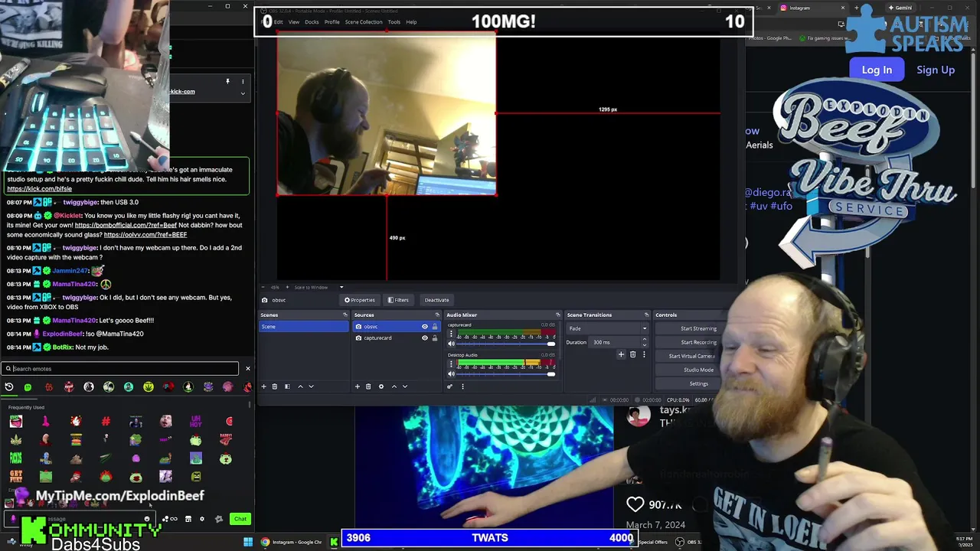
Task: Select recent emotes clock tab
Action: point(9,387)
